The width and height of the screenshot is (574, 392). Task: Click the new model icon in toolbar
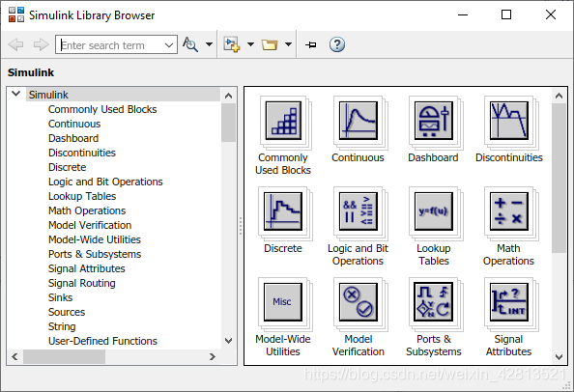(x=232, y=44)
